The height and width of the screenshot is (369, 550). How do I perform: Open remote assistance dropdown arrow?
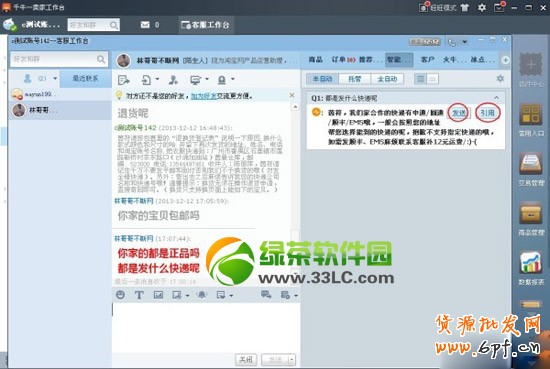[207, 79]
